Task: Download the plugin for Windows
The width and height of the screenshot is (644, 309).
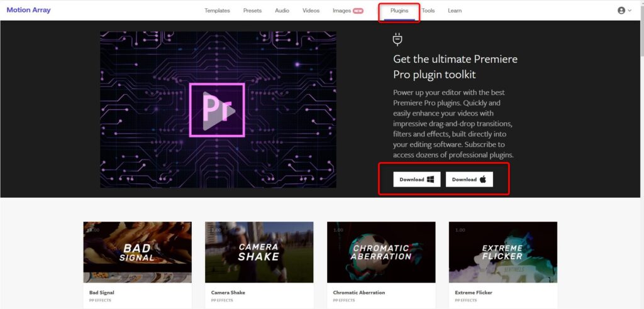Action: (417, 180)
